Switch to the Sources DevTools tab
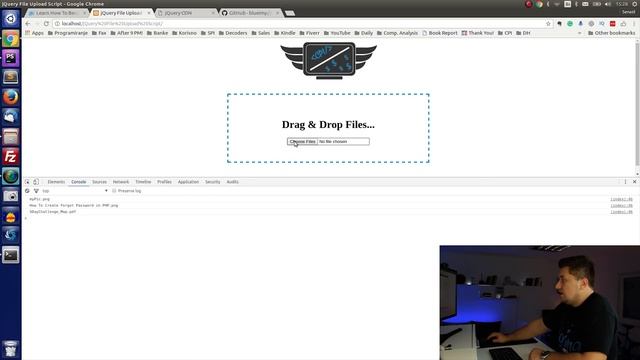The width and height of the screenshot is (640, 360). click(99, 182)
